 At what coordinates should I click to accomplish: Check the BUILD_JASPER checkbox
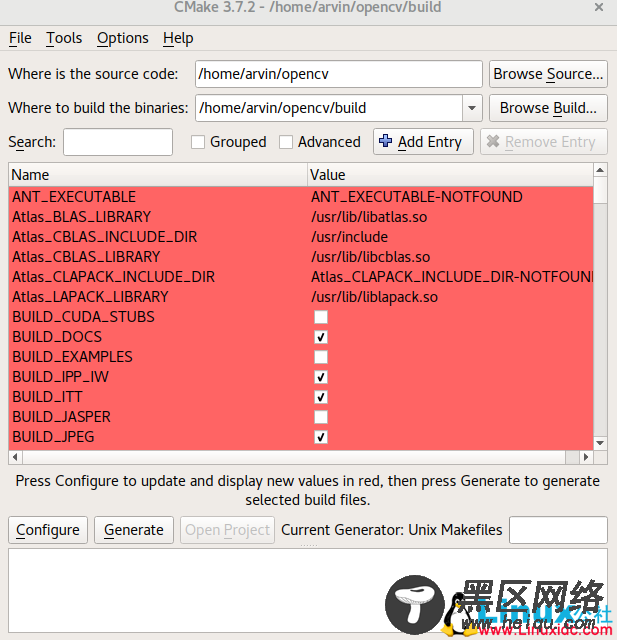(x=321, y=417)
